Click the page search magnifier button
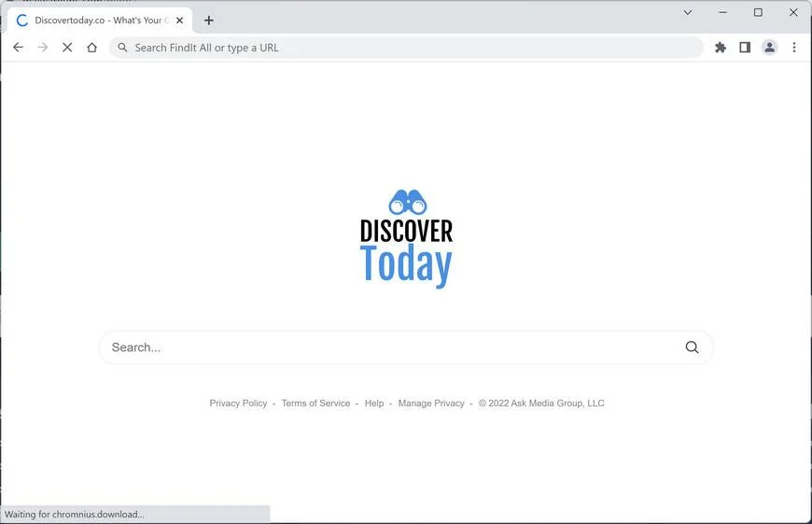The width and height of the screenshot is (812, 524). (x=692, y=347)
